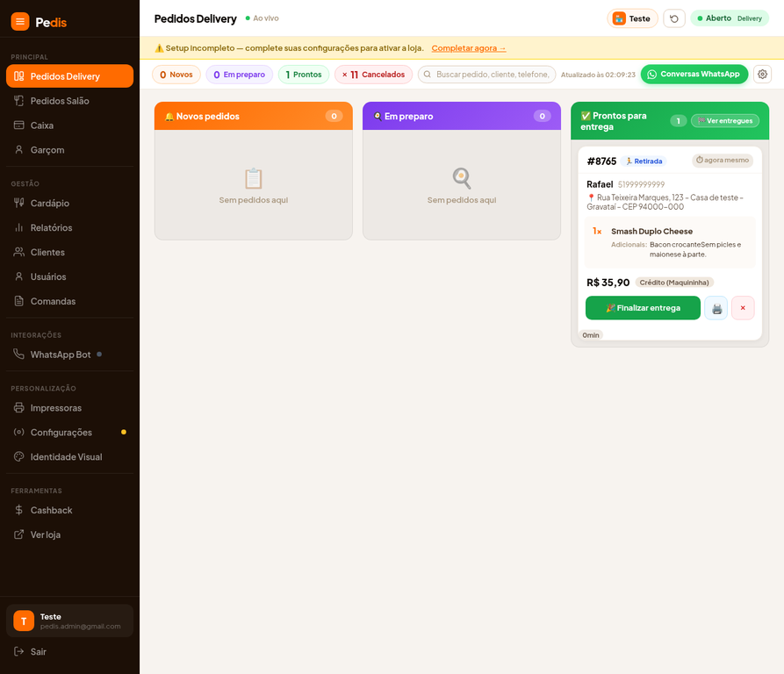The image size is (784, 674).
Task: Filter orders by Cancelados
Action: (x=373, y=75)
